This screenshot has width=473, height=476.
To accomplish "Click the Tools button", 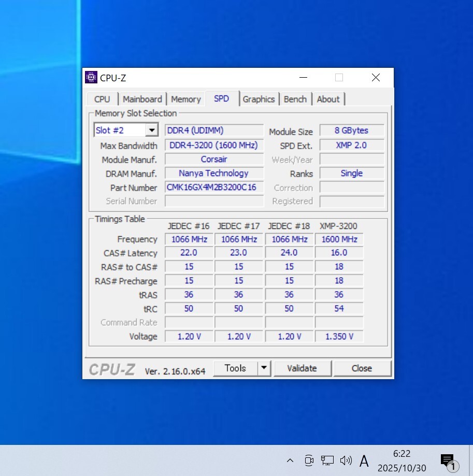I will pos(235,368).
